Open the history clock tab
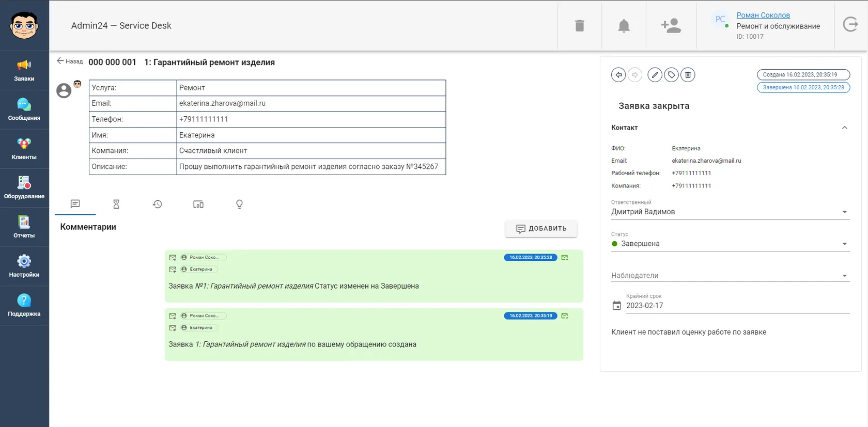 (158, 204)
